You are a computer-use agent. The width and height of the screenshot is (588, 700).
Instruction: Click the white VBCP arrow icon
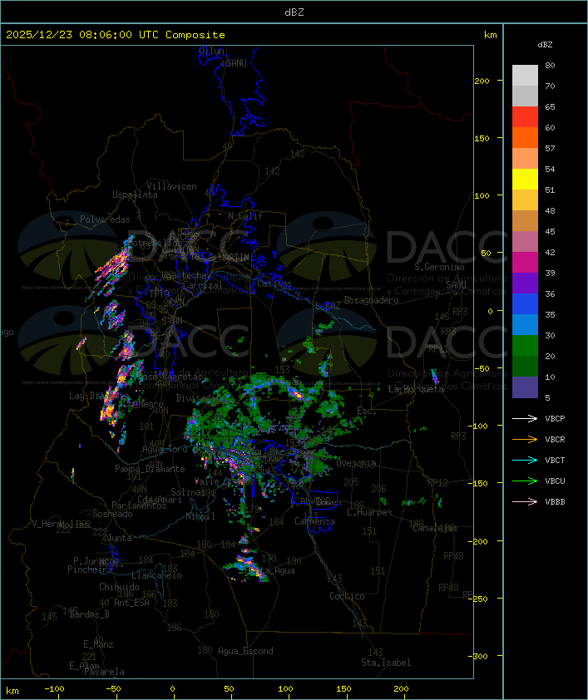click(525, 419)
